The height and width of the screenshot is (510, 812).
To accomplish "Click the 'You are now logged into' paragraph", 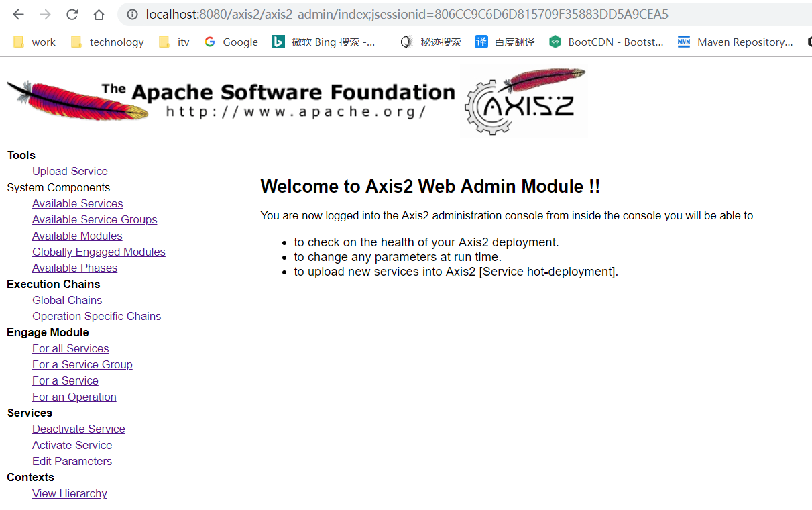I will (x=507, y=216).
